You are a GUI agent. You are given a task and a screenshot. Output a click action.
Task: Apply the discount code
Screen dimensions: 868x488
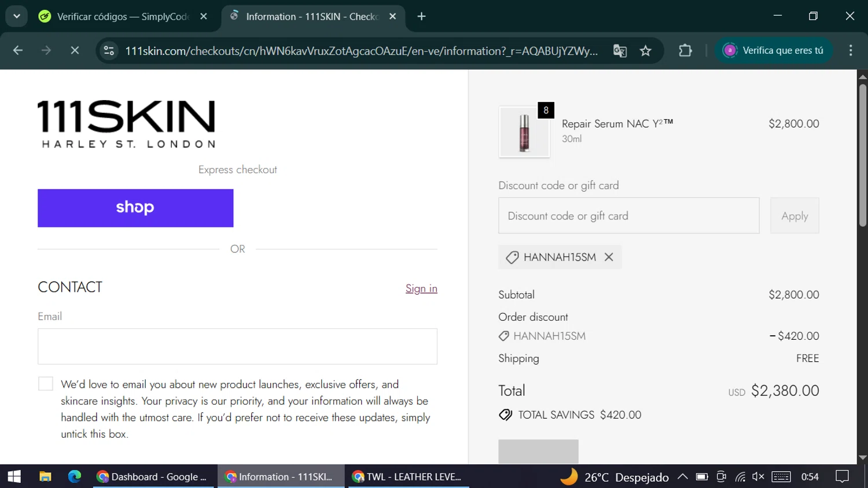795,216
